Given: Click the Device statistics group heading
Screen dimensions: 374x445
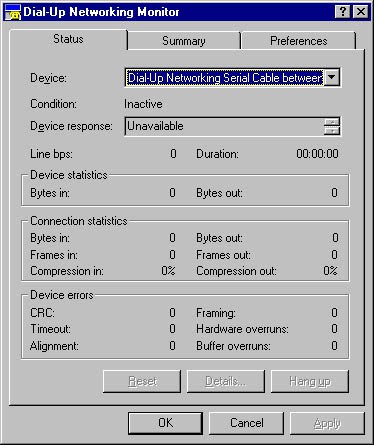Looking at the screenshot, I should pyautogui.click(x=69, y=175).
